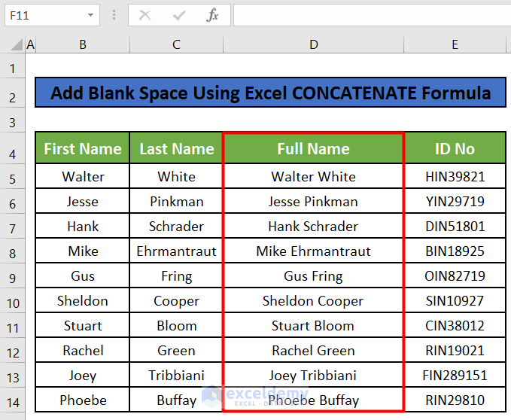Select the ID cell BIN18925
This screenshot has width=511, height=420.
455,251
